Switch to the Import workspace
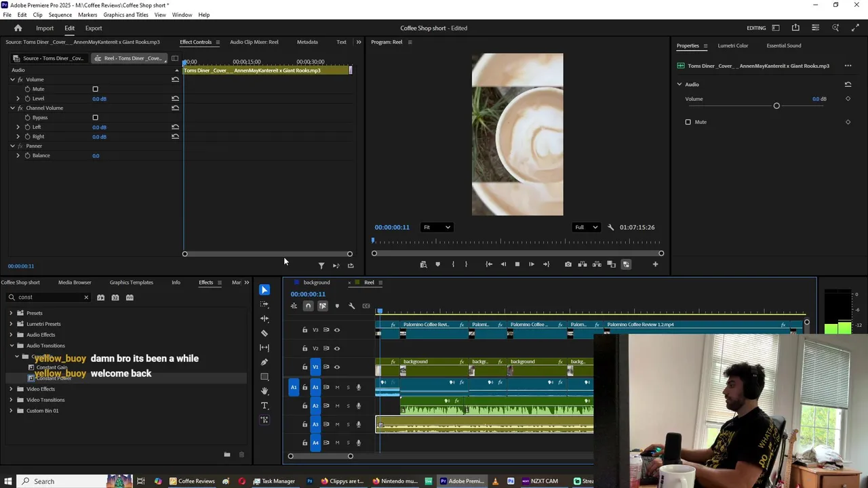This screenshot has width=868, height=488. tap(45, 28)
